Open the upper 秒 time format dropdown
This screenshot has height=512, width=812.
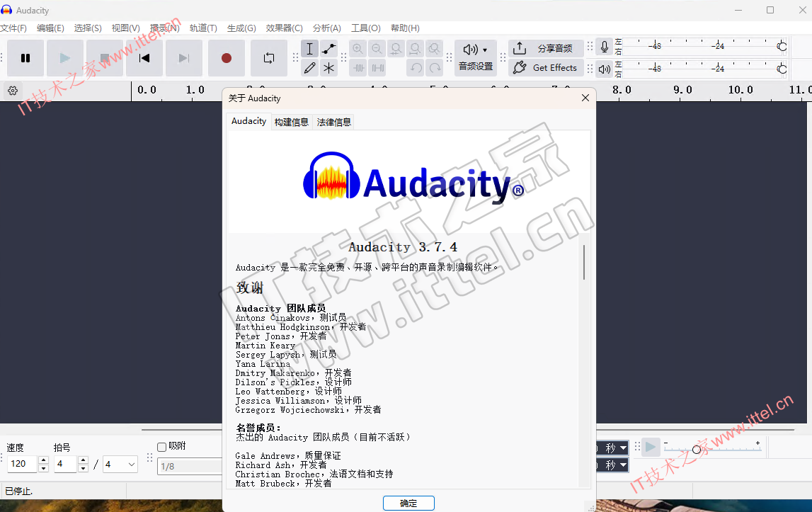point(623,448)
